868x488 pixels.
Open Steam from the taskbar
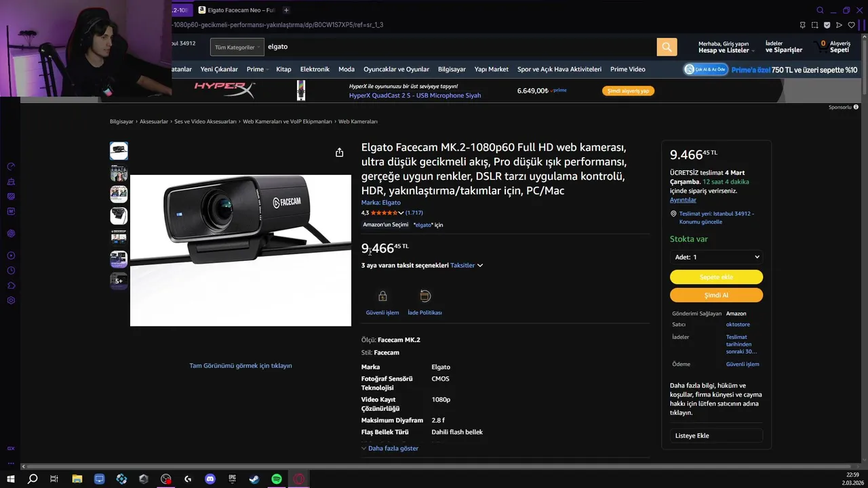tap(254, 479)
